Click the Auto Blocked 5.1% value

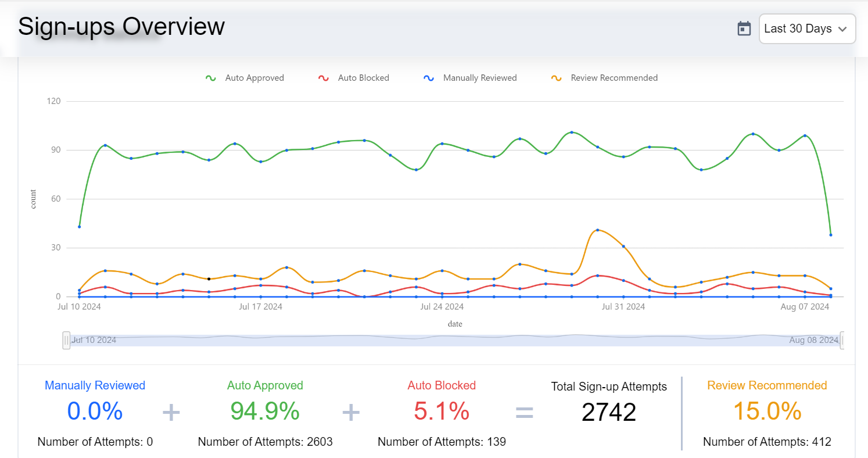pos(442,412)
